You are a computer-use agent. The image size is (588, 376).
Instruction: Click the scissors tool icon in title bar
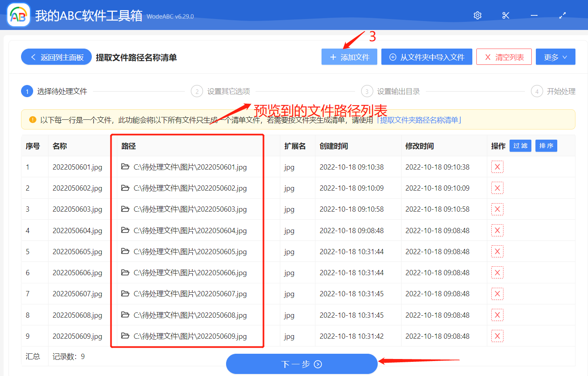pyautogui.click(x=506, y=15)
